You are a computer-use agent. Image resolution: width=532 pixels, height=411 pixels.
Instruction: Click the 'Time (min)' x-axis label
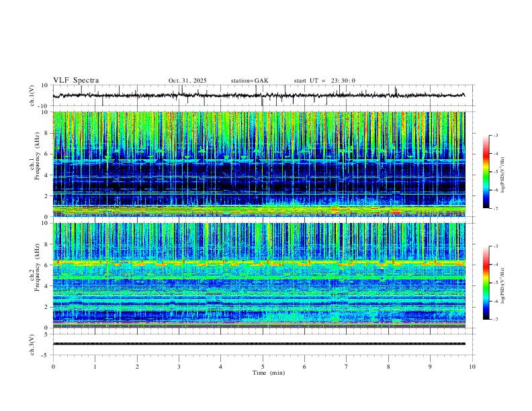tap(269, 373)
